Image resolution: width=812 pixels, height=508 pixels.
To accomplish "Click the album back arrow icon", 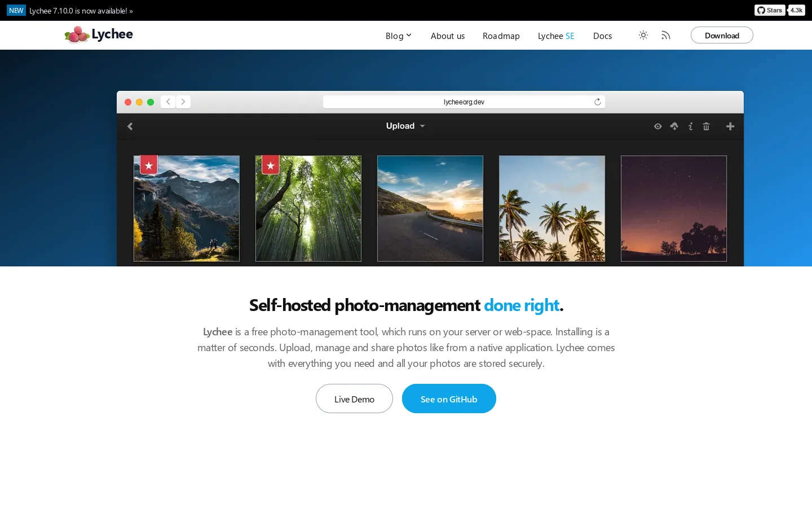I will click(x=130, y=126).
